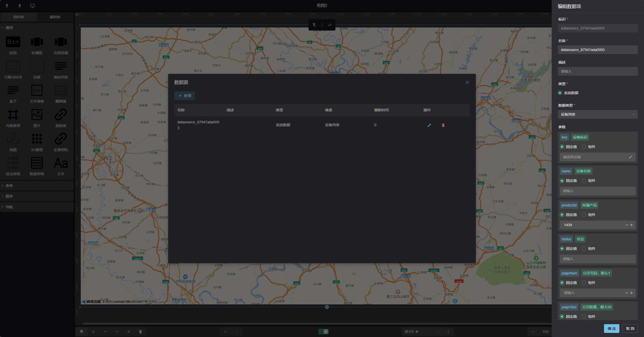Click the blue slider handle below canvas
Viewport: 644px width, 337px height.
click(x=327, y=307)
